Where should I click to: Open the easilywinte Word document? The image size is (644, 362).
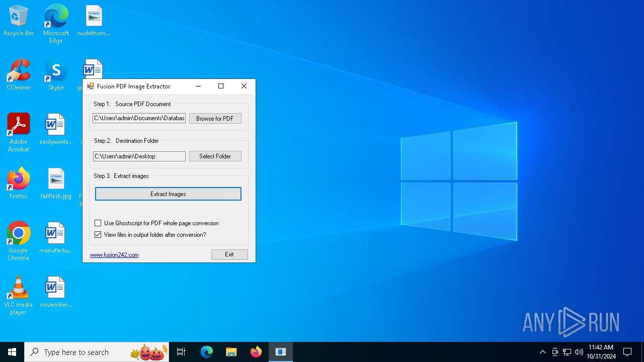tap(56, 129)
